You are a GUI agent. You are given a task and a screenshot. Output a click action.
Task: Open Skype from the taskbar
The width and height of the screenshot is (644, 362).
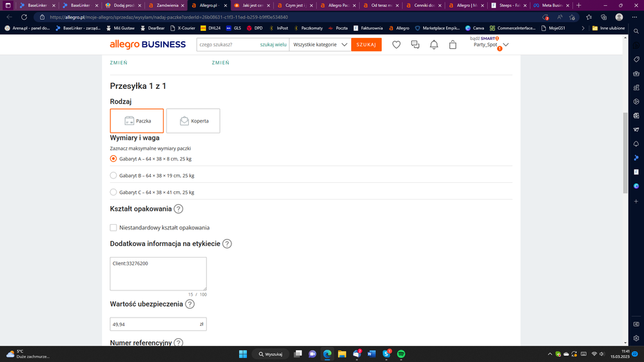coord(387,354)
